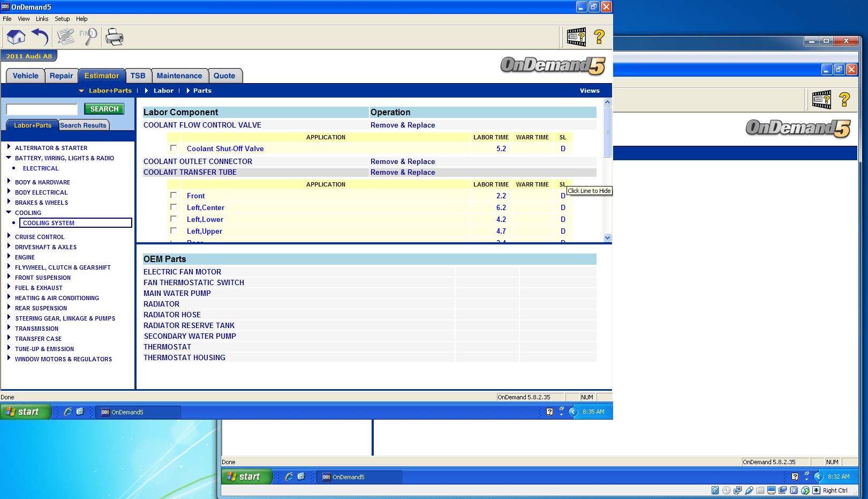868x499 pixels.
Task: Open the MAIN WATER PUMP part link
Action: point(177,293)
